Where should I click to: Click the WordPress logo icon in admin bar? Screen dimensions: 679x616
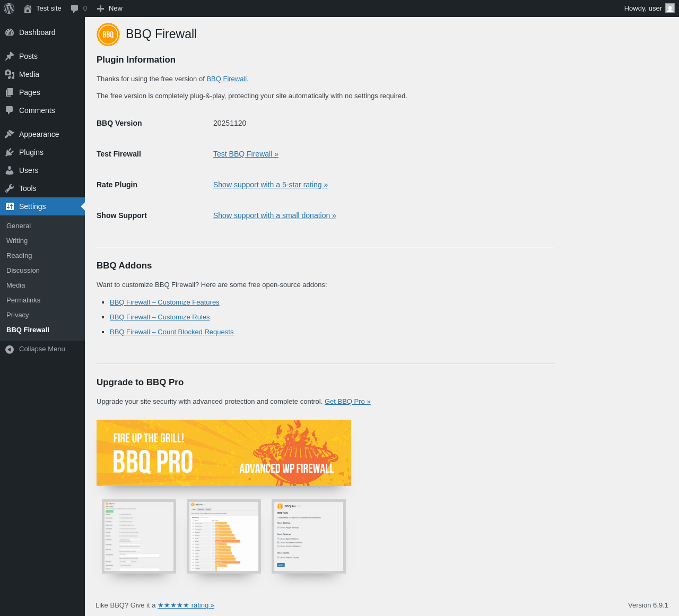tap(9, 8)
